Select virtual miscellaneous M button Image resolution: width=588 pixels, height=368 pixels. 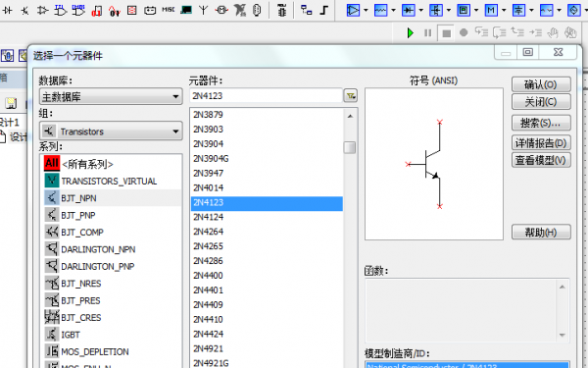(x=491, y=10)
